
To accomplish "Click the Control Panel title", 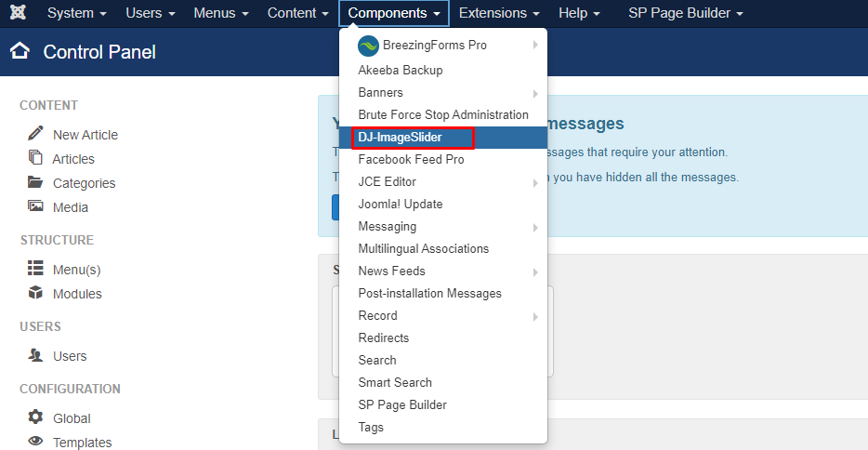I will (x=99, y=52).
